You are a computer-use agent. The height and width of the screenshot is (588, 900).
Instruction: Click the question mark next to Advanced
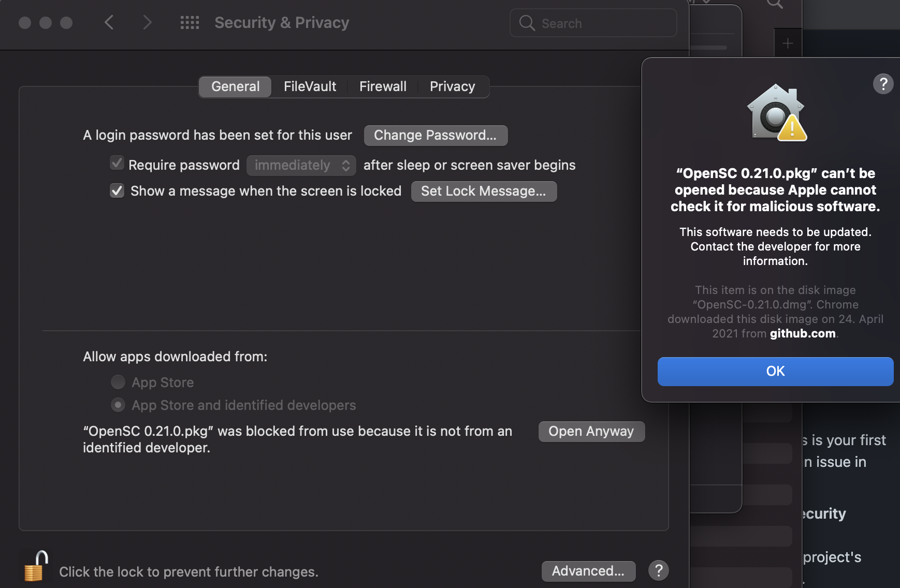658,570
